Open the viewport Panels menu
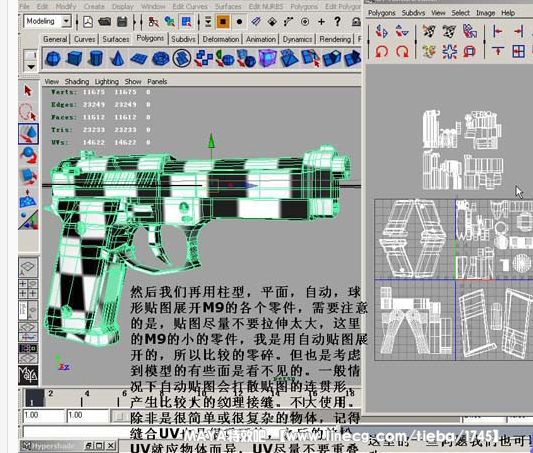 click(x=157, y=82)
